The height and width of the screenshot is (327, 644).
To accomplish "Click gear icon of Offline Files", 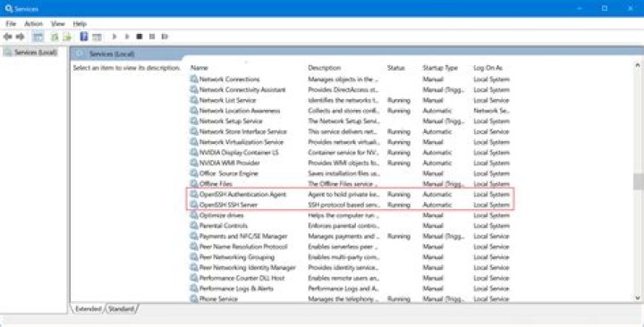I will point(194,183).
